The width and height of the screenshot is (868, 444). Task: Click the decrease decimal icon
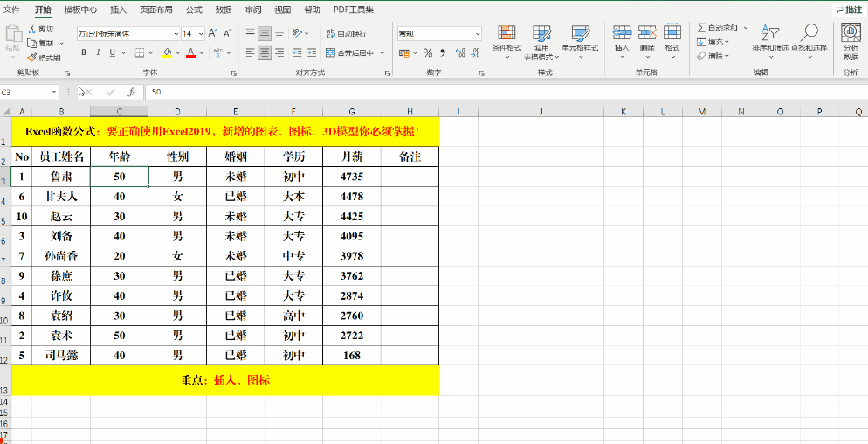(x=474, y=52)
